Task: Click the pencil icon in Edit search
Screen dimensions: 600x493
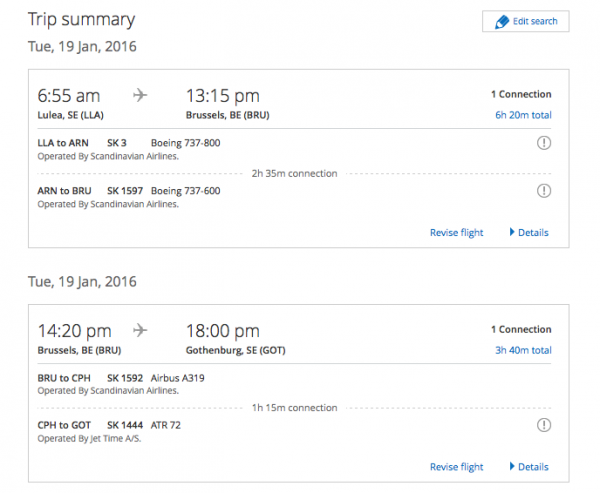Action: point(502,22)
